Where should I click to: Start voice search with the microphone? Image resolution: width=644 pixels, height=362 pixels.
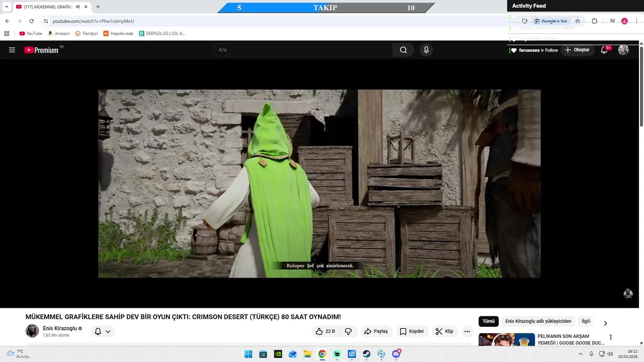pyautogui.click(x=426, y=50)
